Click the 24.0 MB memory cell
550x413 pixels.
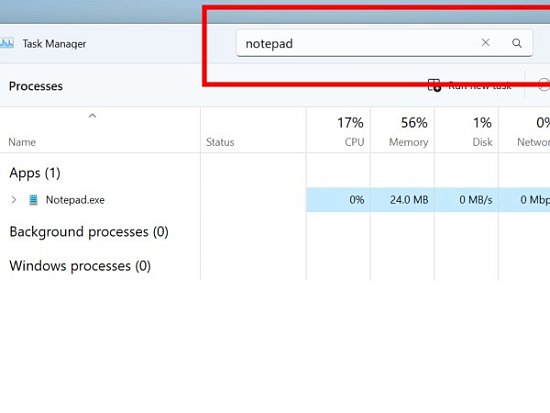(409, 200)
